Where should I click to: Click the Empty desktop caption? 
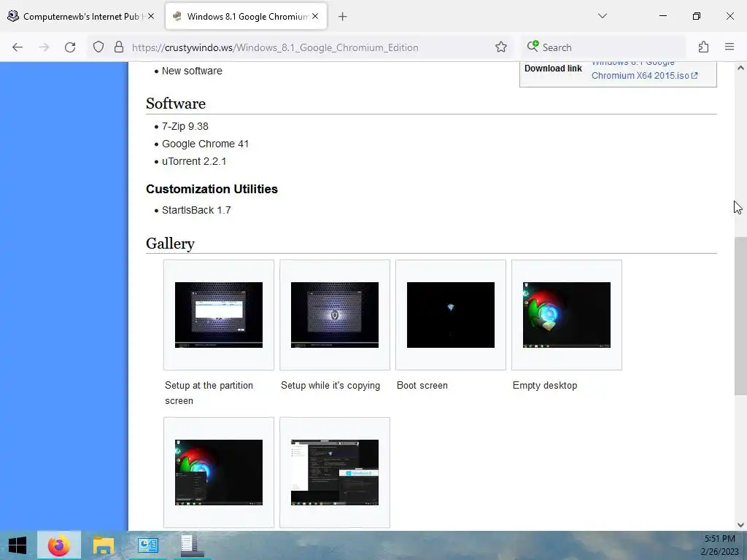click(x=545, y=385)
